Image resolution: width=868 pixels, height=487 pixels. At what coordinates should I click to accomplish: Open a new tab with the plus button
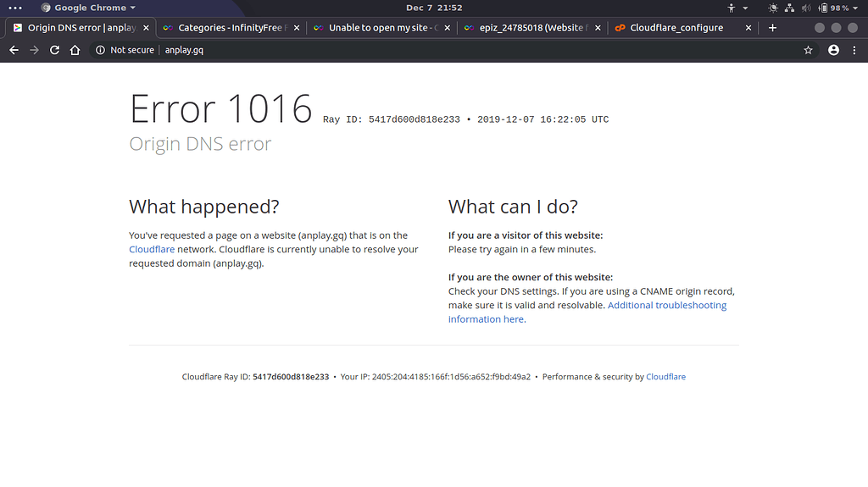(773, 28)
